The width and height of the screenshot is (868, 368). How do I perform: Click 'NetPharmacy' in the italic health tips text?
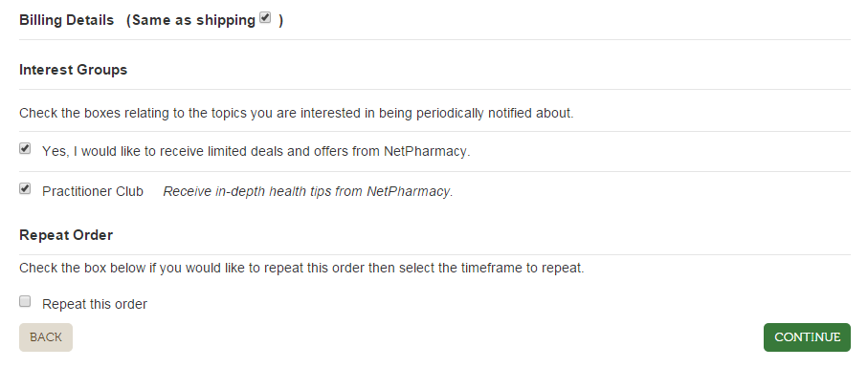[410, 191]
